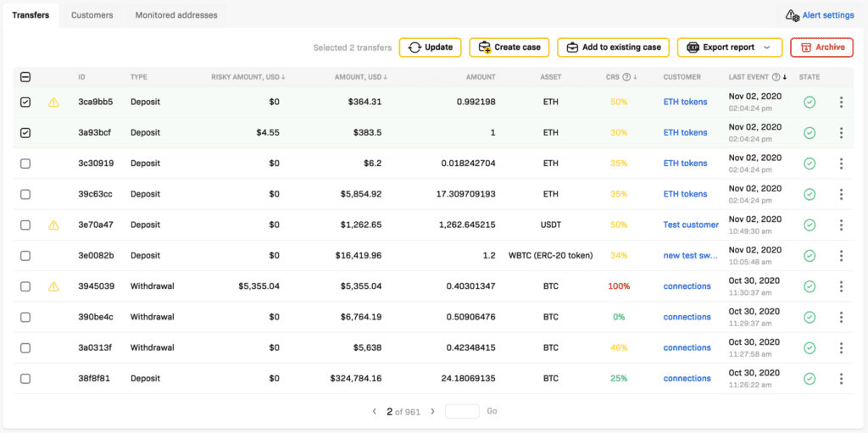Open three-dot menu for transfer 3a93bcf
The width and height of the screenshot is (868, 433).
[841, 133]
